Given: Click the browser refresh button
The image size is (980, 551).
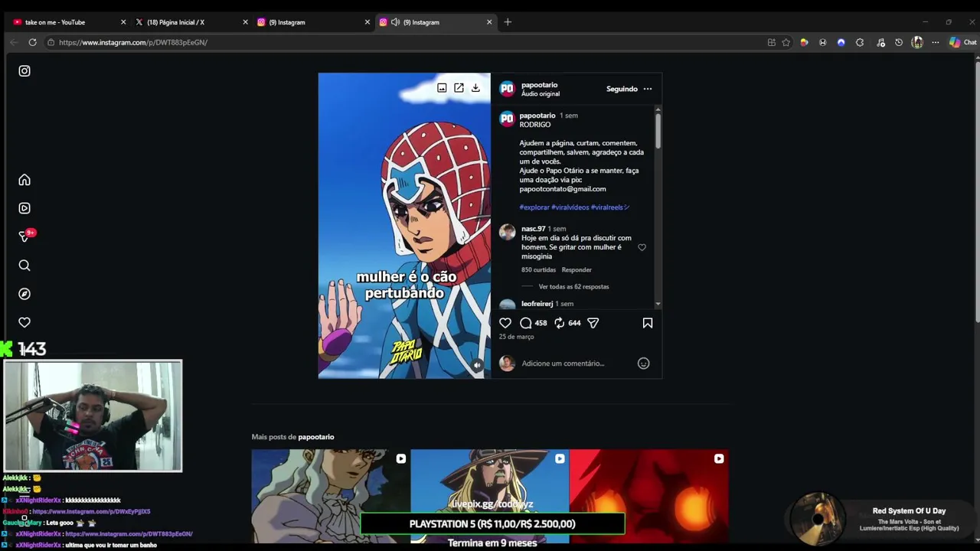Looking at the screenshot, I should pyautogui.click(x=32, y=42).
